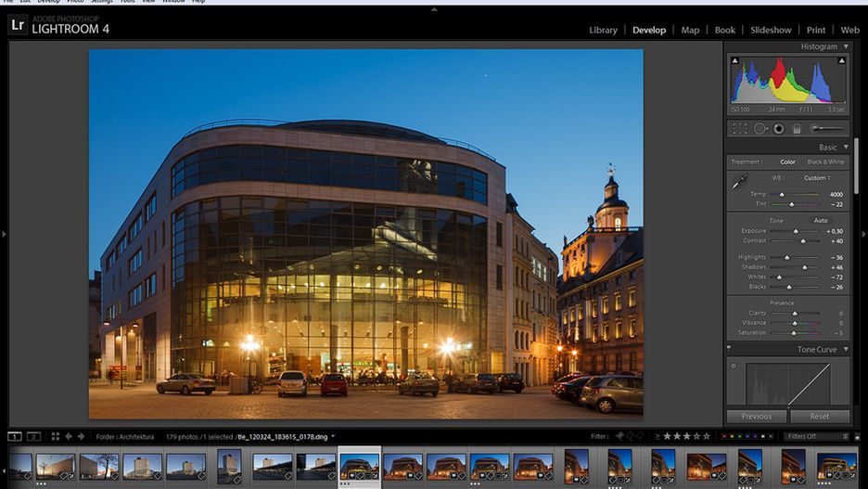Open the Slideshow module

tap(771, 30)
